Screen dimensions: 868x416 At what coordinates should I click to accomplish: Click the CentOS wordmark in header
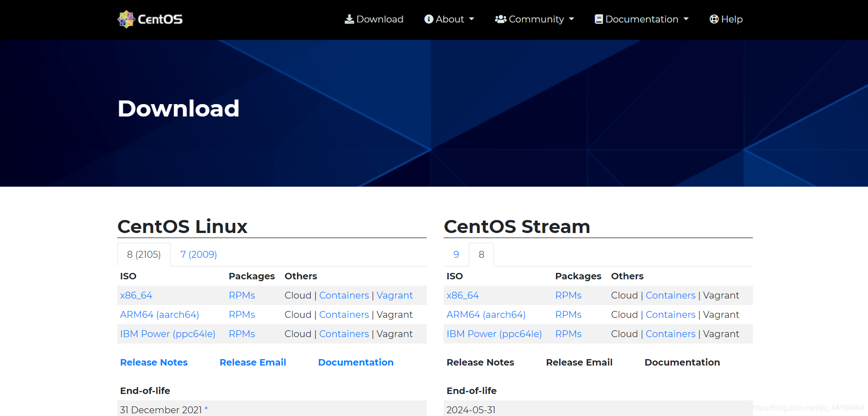tap(160, 19)
